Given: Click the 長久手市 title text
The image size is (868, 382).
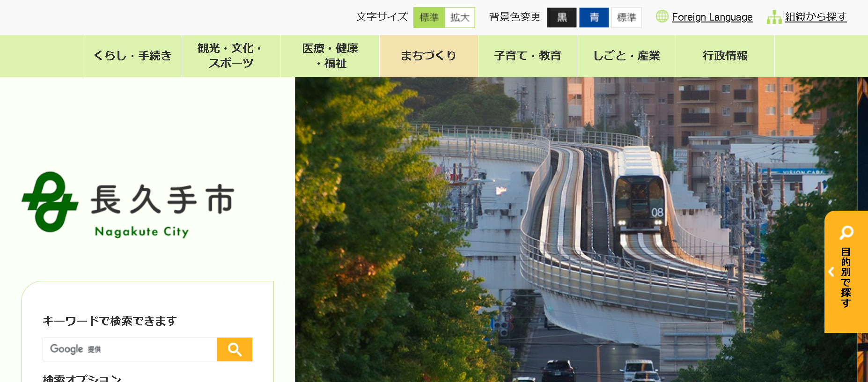Looking at the screenshot, I should (162, 199).
